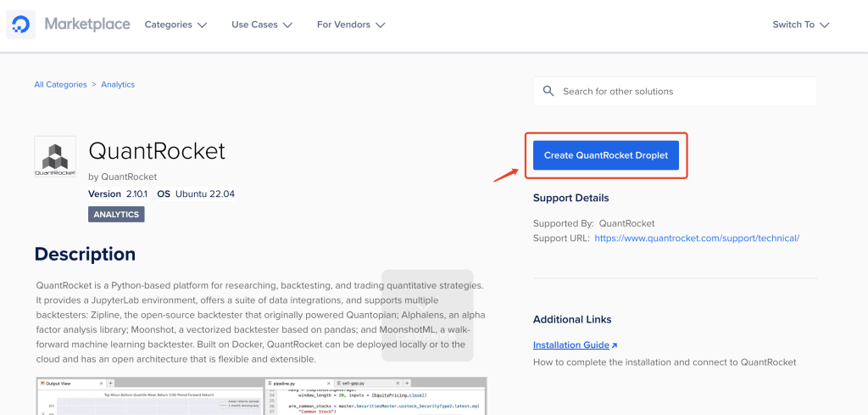Select the pipeline.py tab in the screenshot

pos(299,383)
